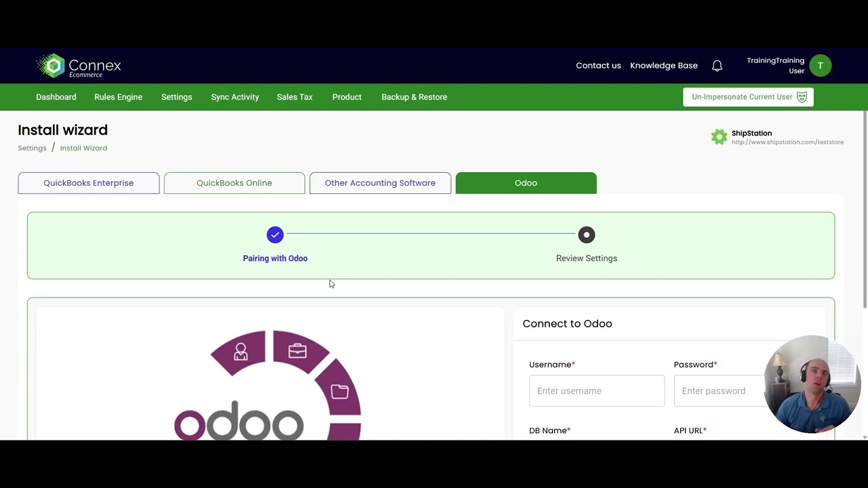868x488 pixels.
Task: Select the QuickBooks Online tab
Action: [235, 183]
